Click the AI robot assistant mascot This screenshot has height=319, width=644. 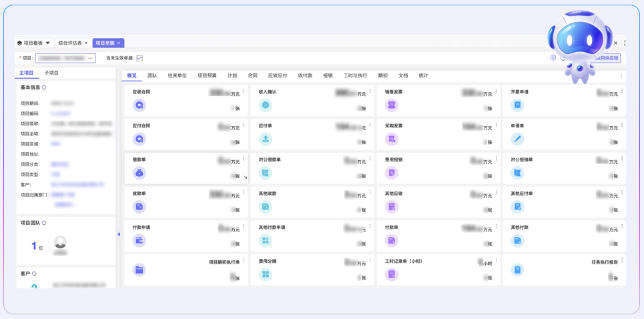pos(579,45)
